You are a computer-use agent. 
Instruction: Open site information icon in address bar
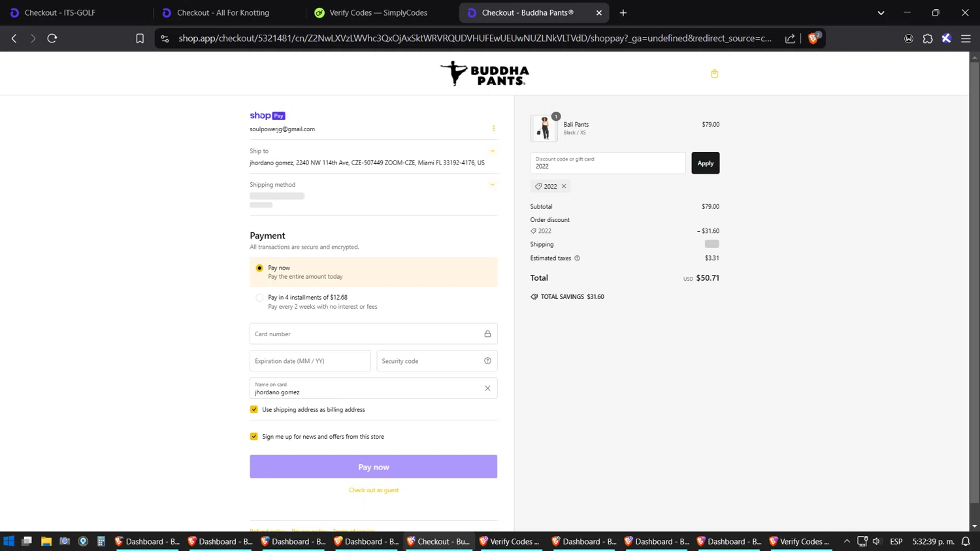[x=165, y=39]
